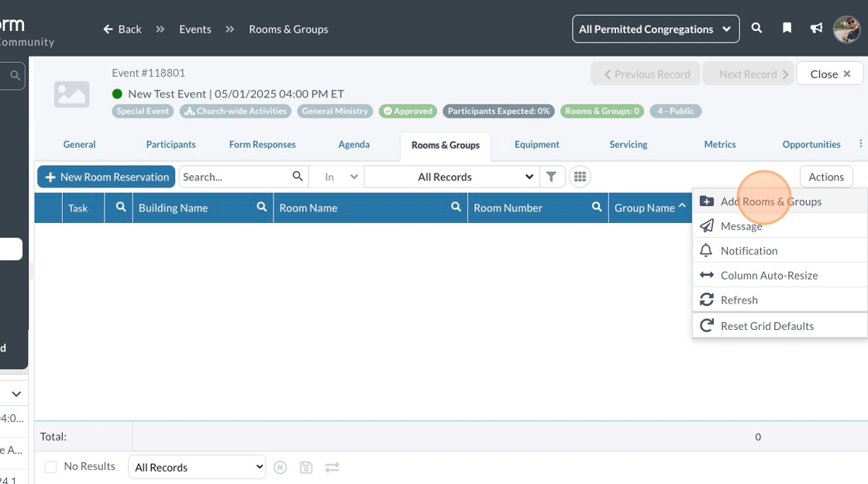Click the Approved status badge

pos(408,112)
